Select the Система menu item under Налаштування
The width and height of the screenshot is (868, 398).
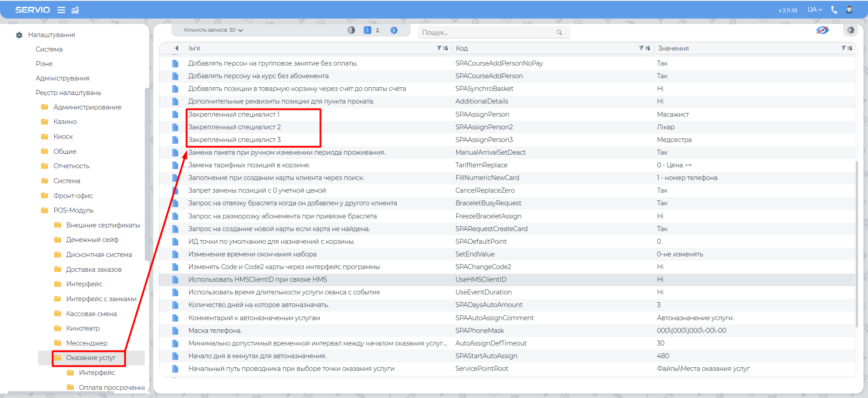(49, 49)
